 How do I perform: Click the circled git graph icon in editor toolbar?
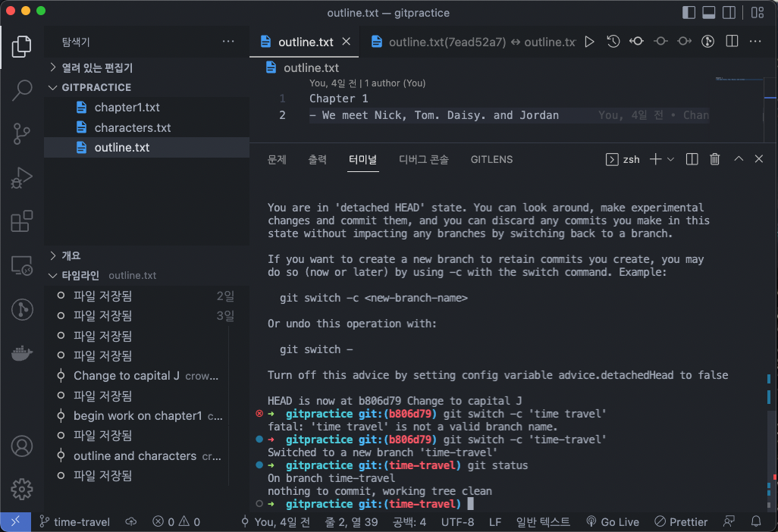click(708, 42)
